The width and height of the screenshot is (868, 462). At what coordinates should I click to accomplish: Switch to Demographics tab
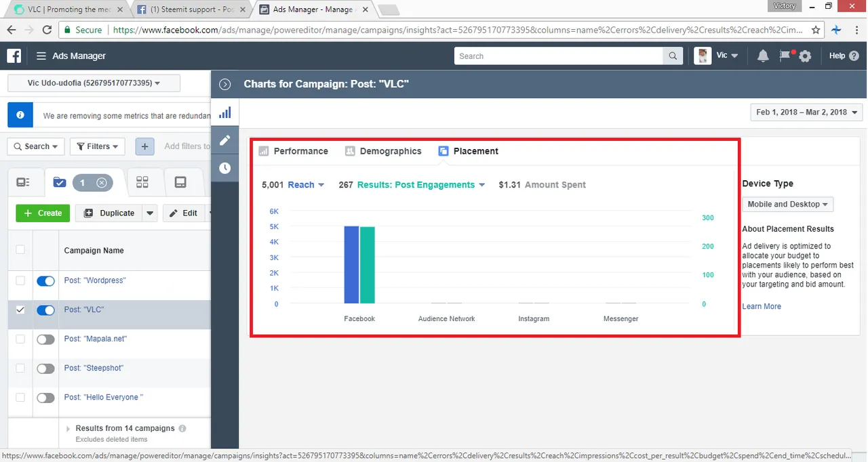point(383,151)
